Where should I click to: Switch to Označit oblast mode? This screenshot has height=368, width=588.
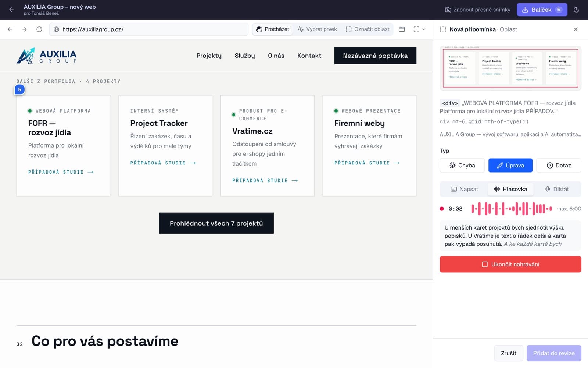[x=367, y=29]
